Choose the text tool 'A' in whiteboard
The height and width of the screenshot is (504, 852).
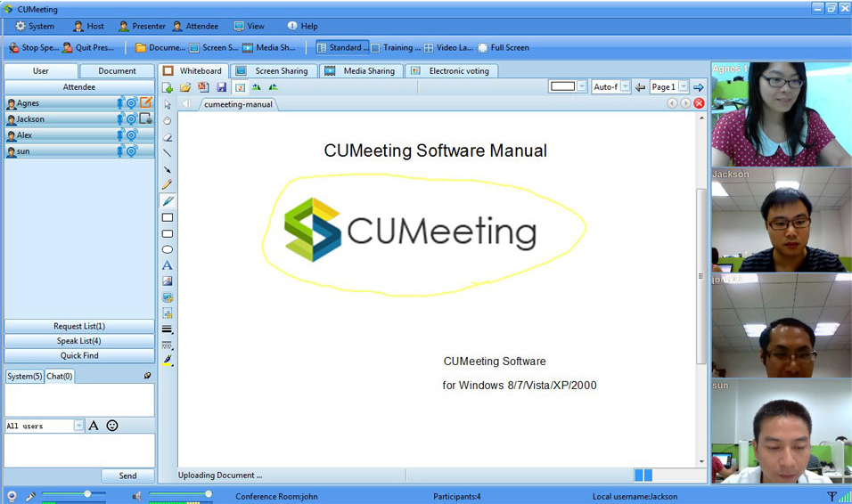(168, 265)
